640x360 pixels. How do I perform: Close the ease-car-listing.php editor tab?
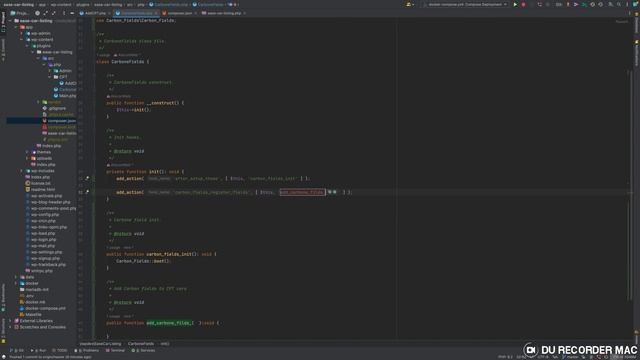pyautogui.click(x=244, y=13)
